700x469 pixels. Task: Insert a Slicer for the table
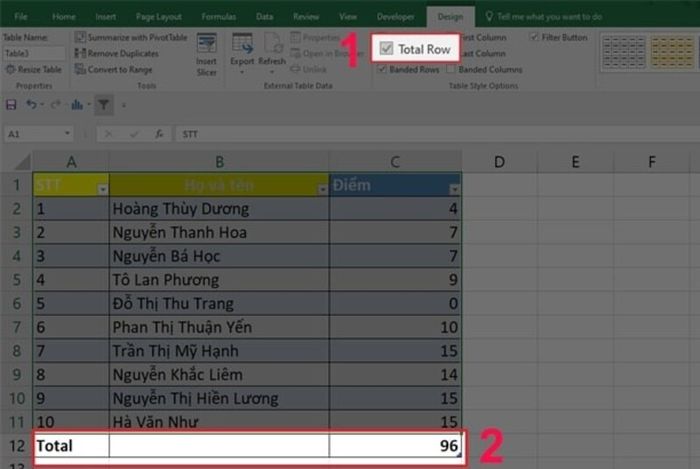click(x=207, y=54)
